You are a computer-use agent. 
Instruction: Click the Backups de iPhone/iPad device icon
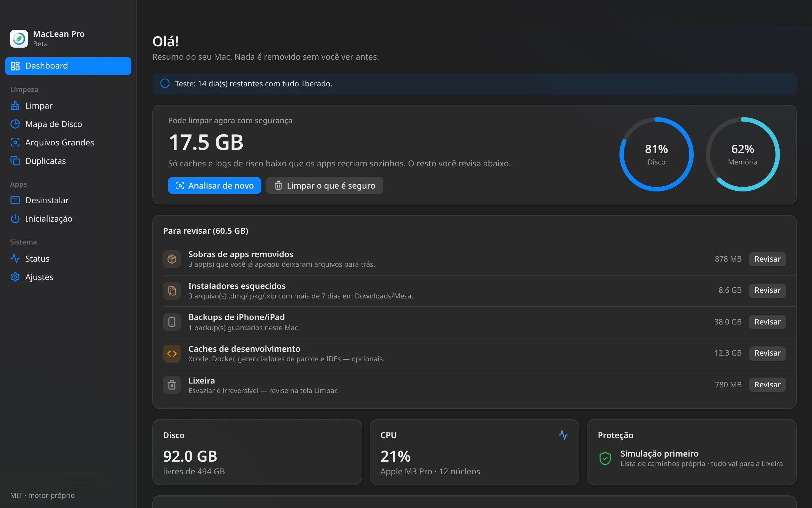pos(172,322)
